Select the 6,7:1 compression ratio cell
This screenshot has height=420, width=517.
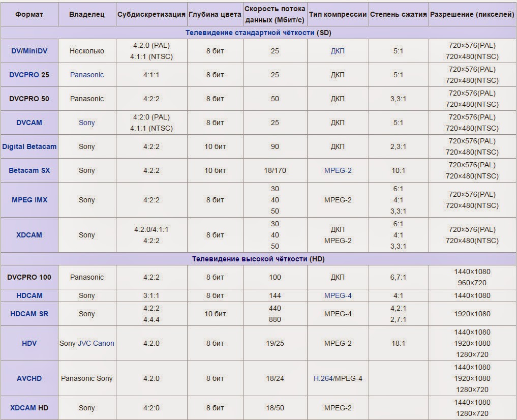click(399, 277)
